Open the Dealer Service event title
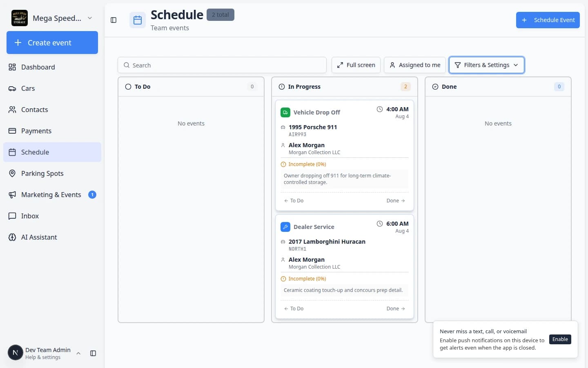This screenshot has height=368, width=588. point(314,227)
